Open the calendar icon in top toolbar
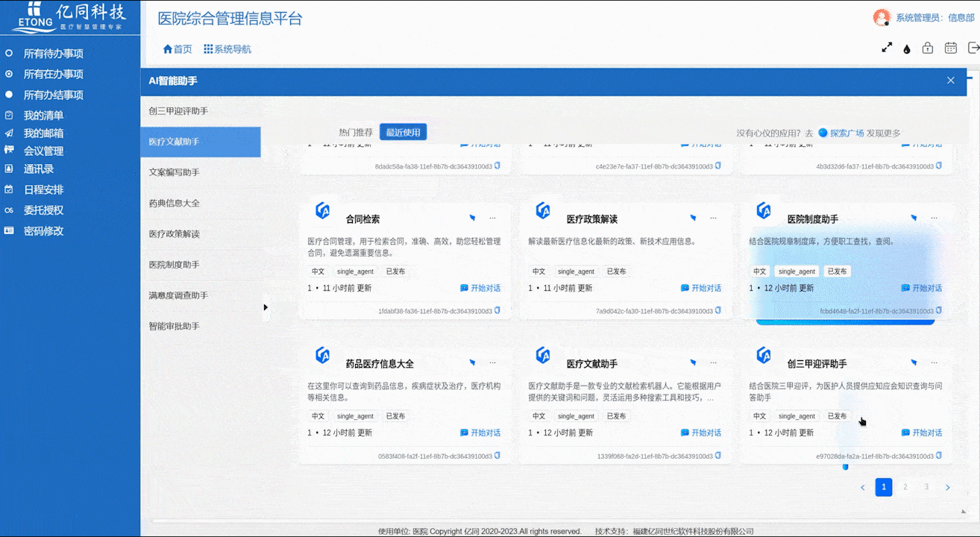This screenshot has width=980, height=537. 951,48
